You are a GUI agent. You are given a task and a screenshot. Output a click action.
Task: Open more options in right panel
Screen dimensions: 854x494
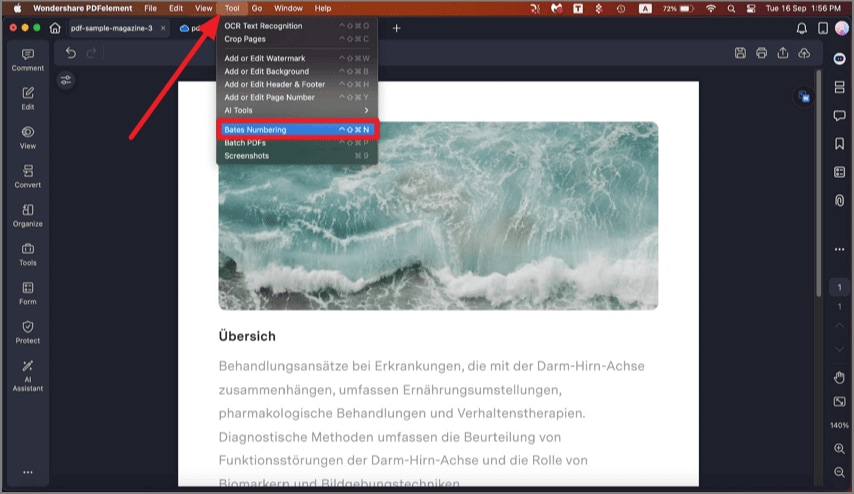[839, 249]
